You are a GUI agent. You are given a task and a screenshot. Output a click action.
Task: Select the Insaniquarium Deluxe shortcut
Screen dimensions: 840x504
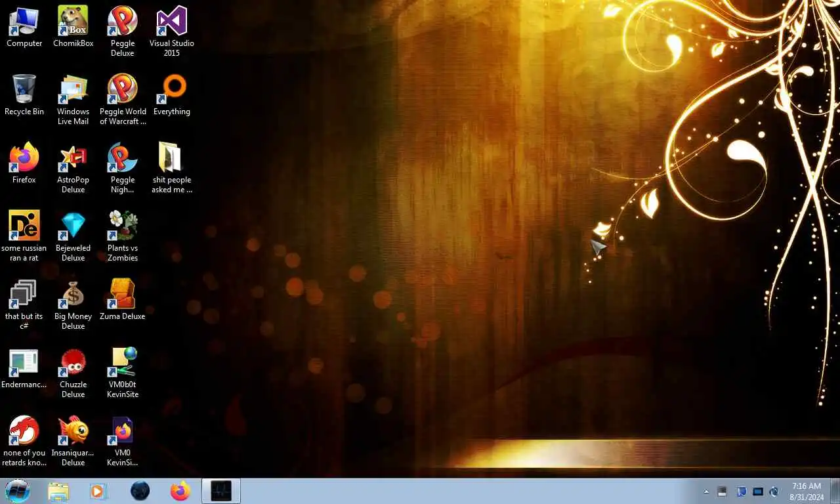point(73,441)
